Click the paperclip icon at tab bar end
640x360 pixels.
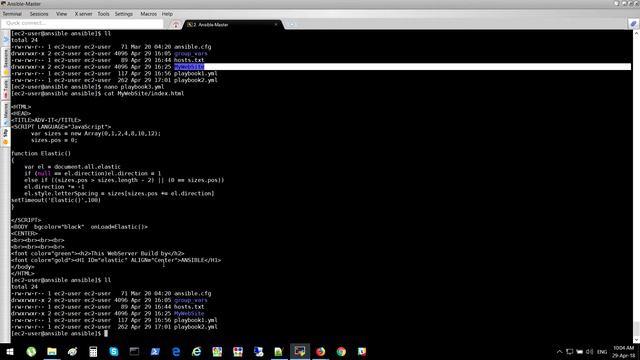coord(633,24)
